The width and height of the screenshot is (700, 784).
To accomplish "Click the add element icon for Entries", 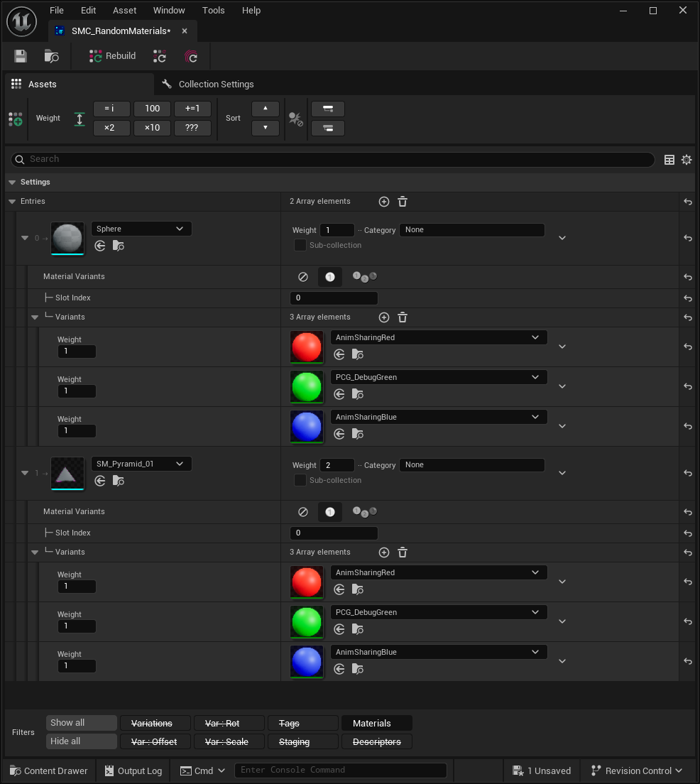I will [384, 202].
